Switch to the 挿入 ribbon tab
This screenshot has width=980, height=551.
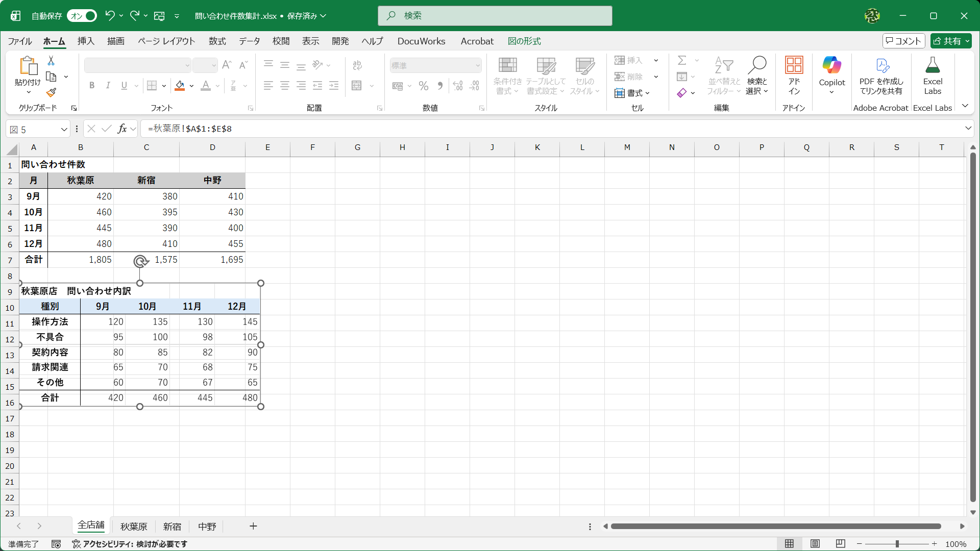(x=85, y=41)
